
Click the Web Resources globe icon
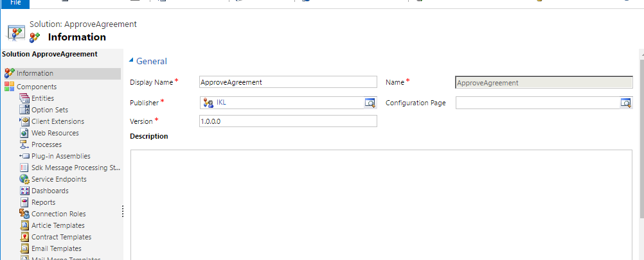pyautogui.click(x=24, y=133)
